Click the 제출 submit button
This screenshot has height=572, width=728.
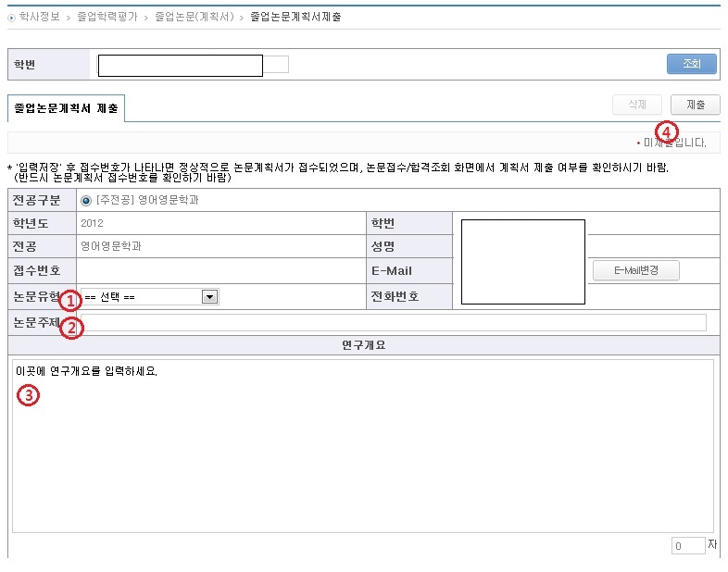coord(695,105)
